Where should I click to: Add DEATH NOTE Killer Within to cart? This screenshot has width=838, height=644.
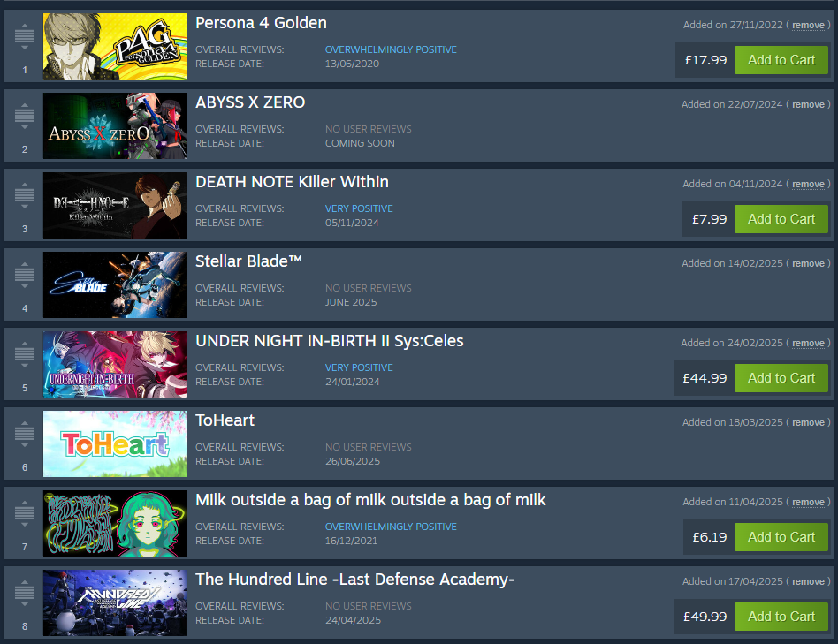click(x=781, y=219)
